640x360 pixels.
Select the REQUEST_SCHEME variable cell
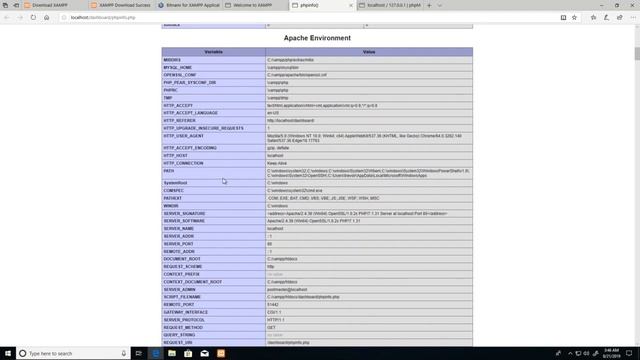click(x=213, y=267)
